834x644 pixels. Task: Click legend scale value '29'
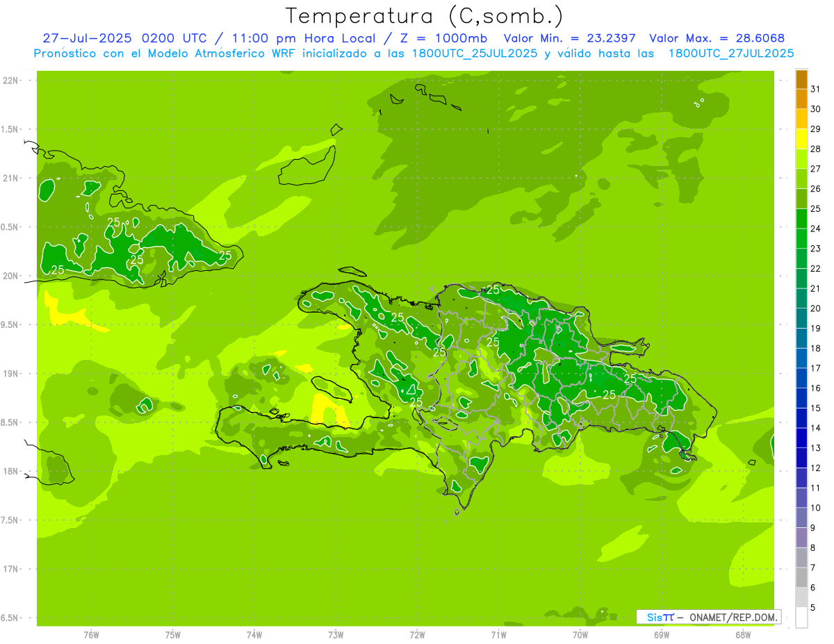click(x=815, y=129)
